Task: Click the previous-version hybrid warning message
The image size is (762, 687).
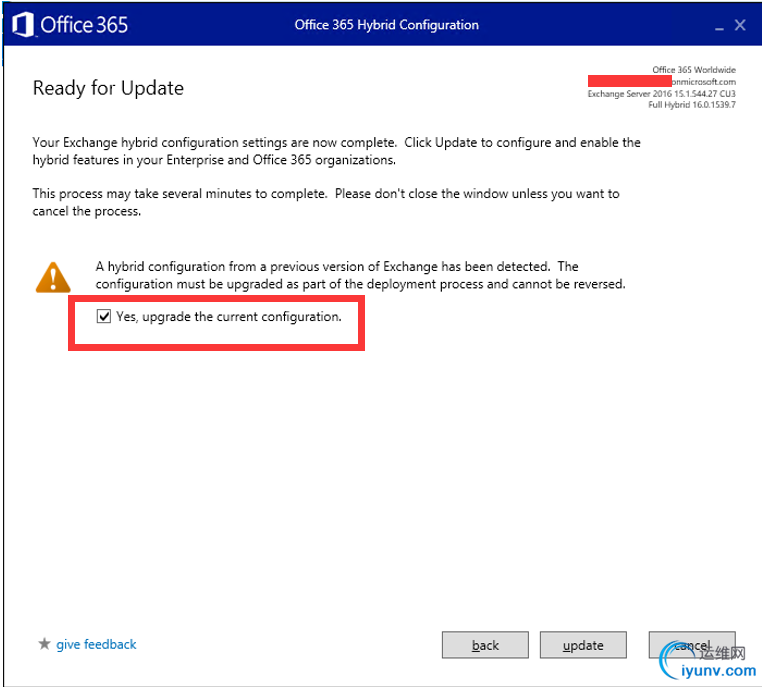Action: 360,275
